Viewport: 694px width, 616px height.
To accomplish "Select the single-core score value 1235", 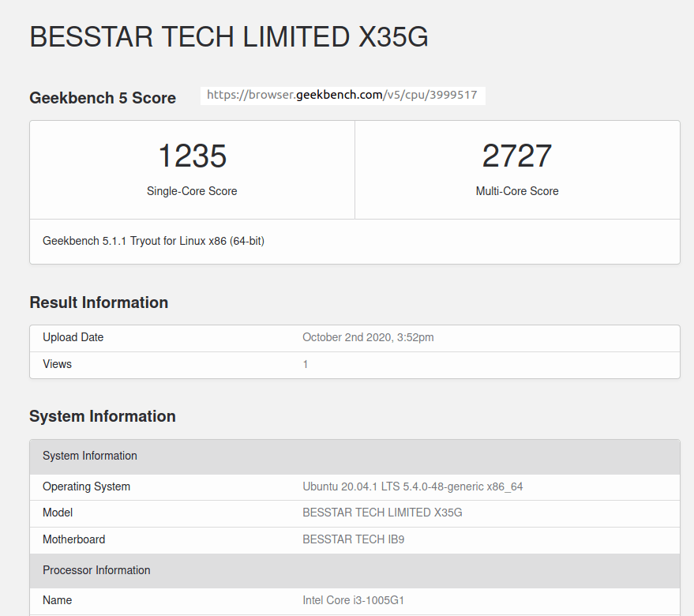I will pos(192,156).
